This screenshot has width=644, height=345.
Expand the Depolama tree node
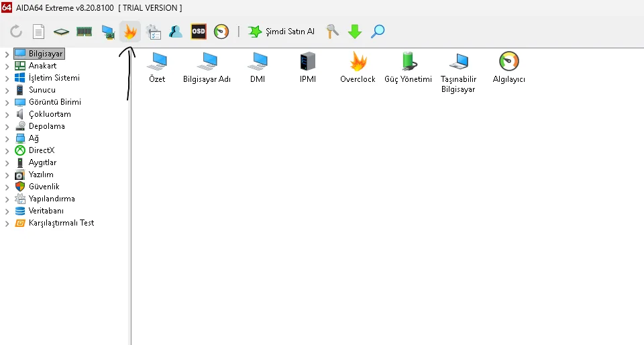coord(7,127)
